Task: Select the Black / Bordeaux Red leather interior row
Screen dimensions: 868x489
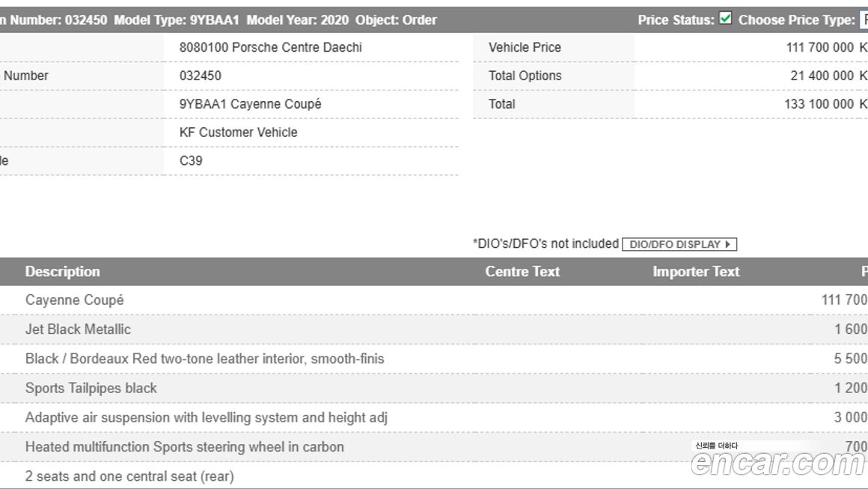Action: (x=204, y=359)
